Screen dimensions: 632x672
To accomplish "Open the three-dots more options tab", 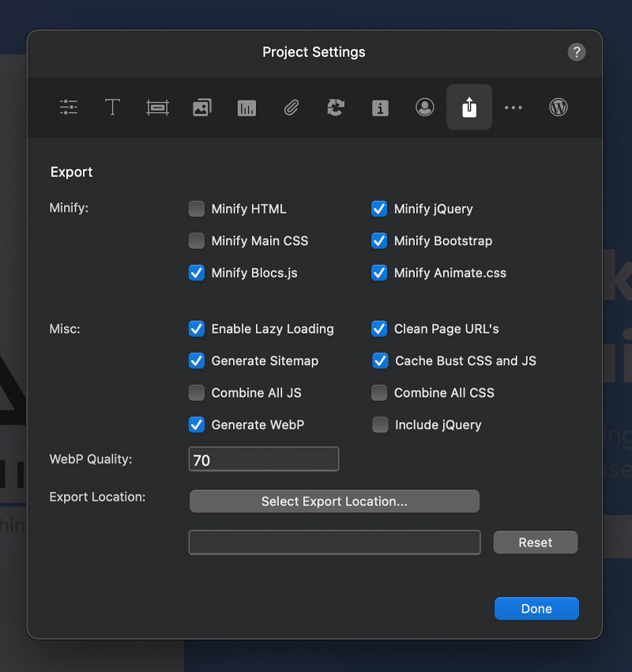I will click(x=513, y=108).
